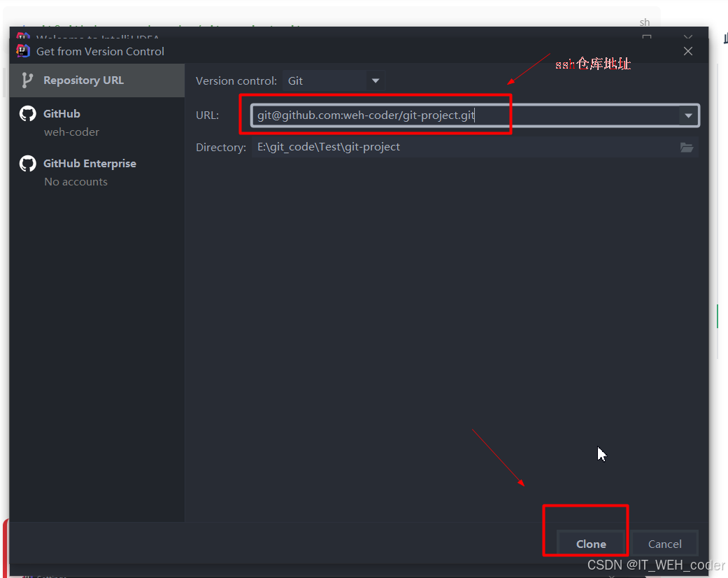Image resolution: width=728 pixels, height=578 pixels.
Task: Click the weh-coder account name text
Action: [71, 132]
